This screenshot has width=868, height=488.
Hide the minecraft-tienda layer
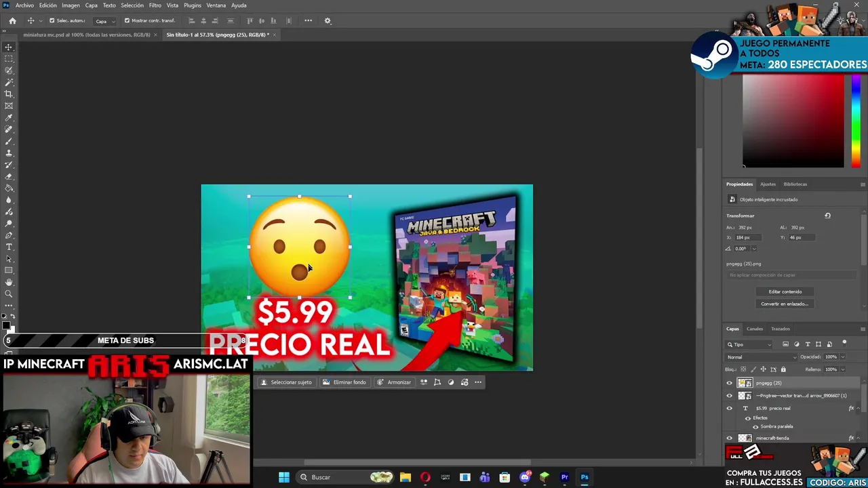pos(730,438)
